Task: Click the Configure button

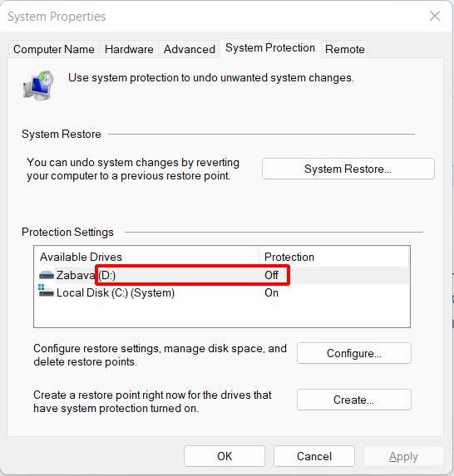Action: (354, 353)
